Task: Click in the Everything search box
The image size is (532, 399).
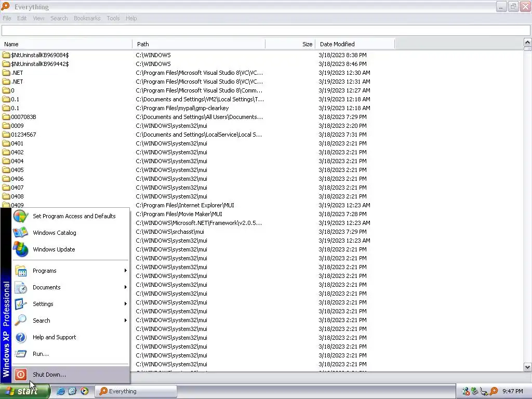Action: click(265, 31)
